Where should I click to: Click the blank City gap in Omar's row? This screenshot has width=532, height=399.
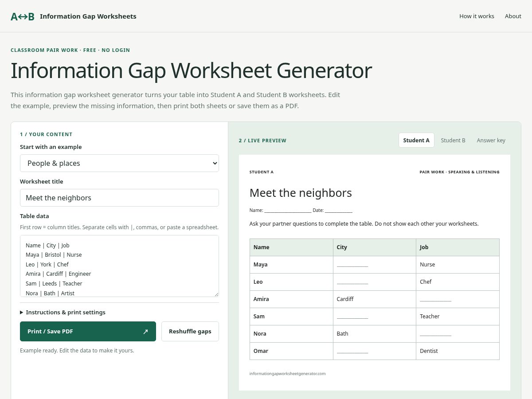(x=352, y=352)
